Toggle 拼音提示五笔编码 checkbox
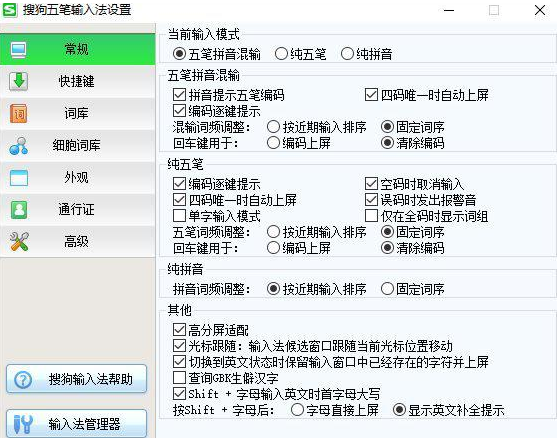The height and width of the screenshot is (448, 560). point(179,95)
